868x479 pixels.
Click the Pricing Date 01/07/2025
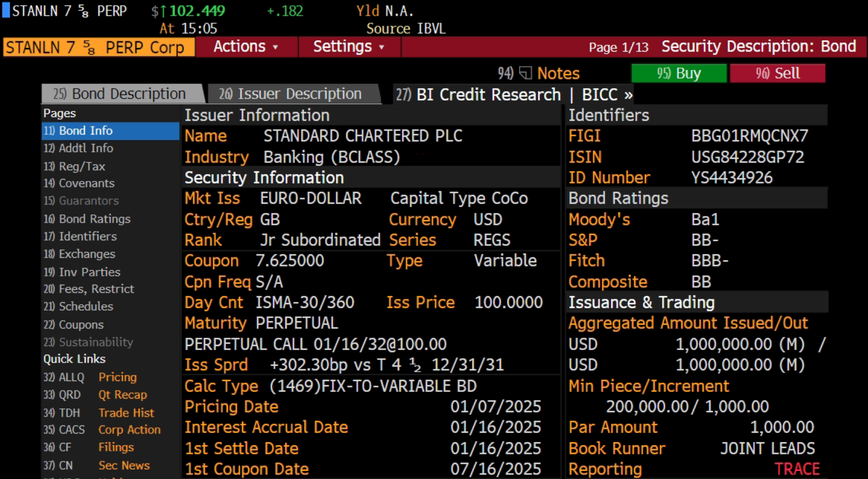[x=496, y=406]
